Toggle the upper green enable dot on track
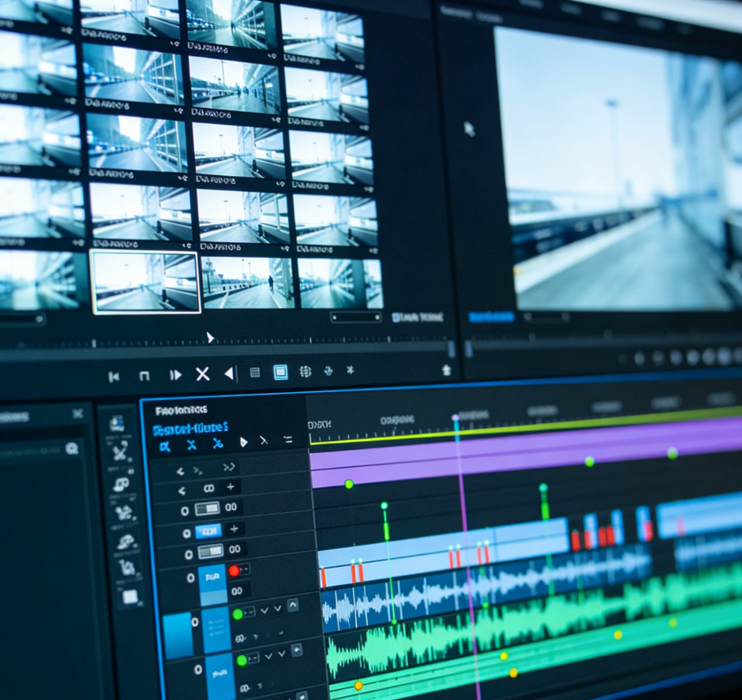This screenshot has height=700, width=742. [x=238, y=613]
